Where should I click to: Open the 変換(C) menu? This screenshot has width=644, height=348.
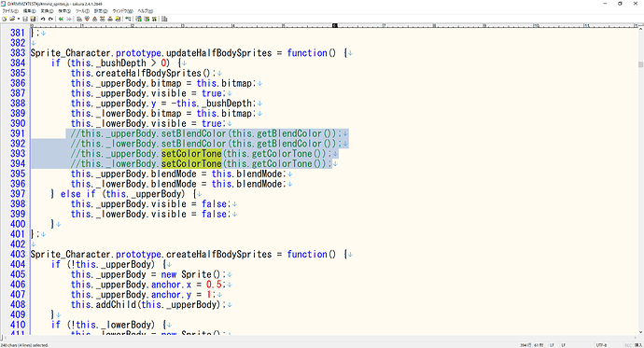coord(47,11)
